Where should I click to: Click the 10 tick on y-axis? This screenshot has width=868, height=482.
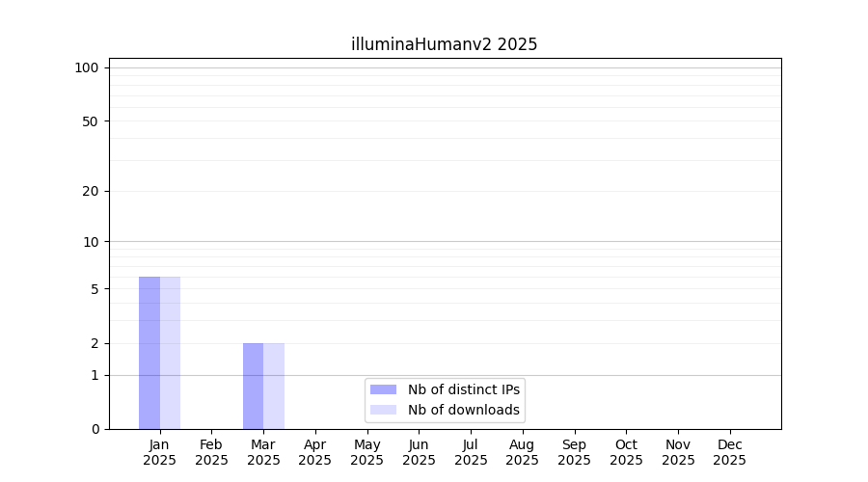(90, 242)
